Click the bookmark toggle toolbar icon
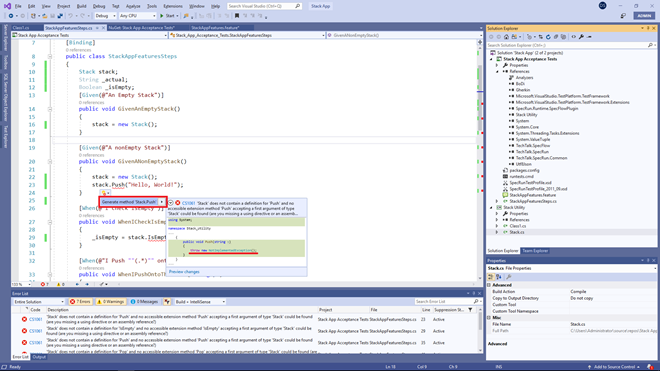 pyautogui.click(x=237, y=16)
